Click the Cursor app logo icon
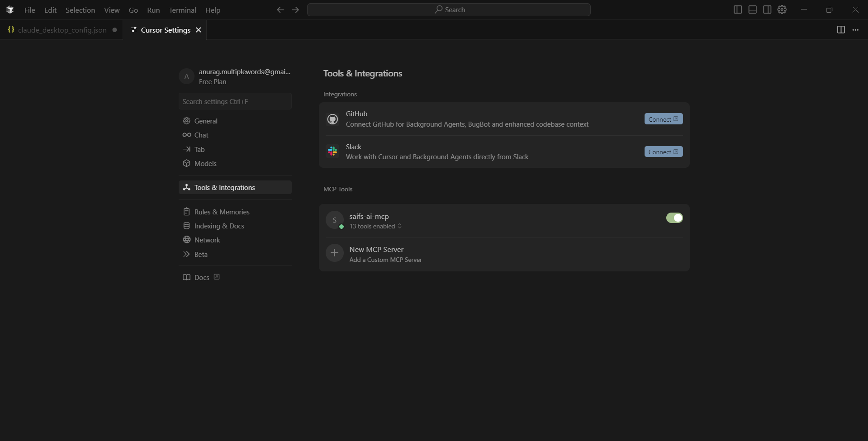This screenshot has height=441, width=868. click(x=10, y=9)
